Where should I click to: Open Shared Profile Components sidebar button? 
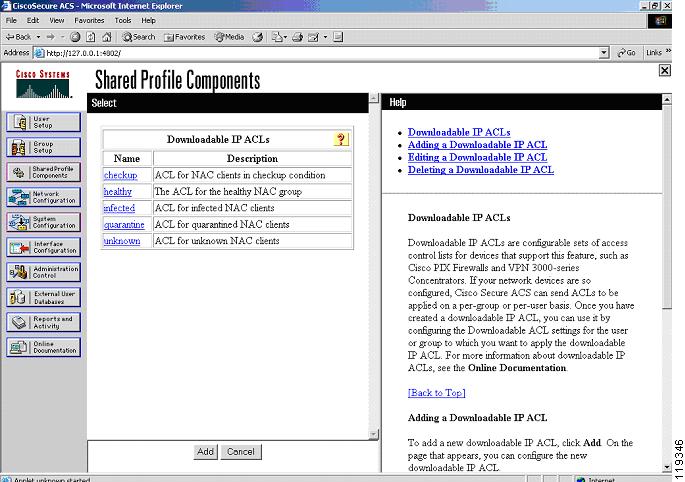coord(43,172)
